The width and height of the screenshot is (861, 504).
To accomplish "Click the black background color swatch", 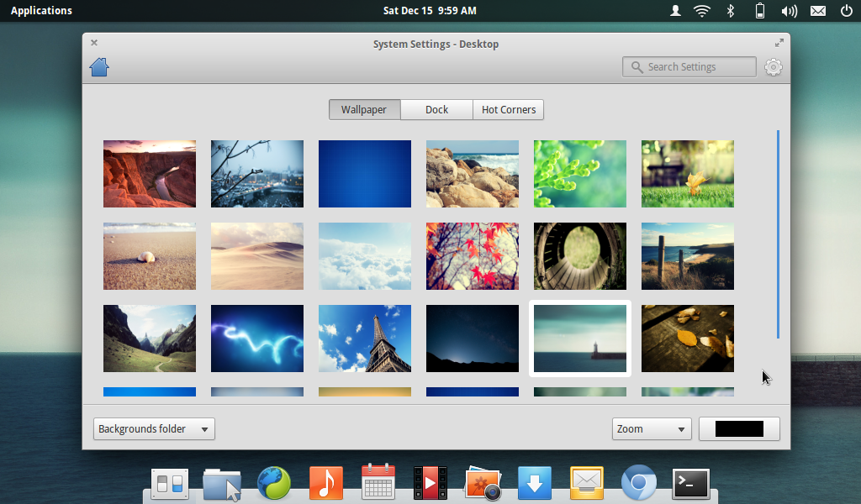I will 738,428.
